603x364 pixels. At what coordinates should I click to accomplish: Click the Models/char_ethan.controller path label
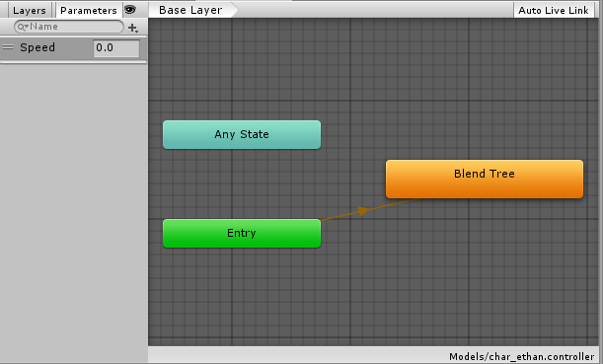521,357
